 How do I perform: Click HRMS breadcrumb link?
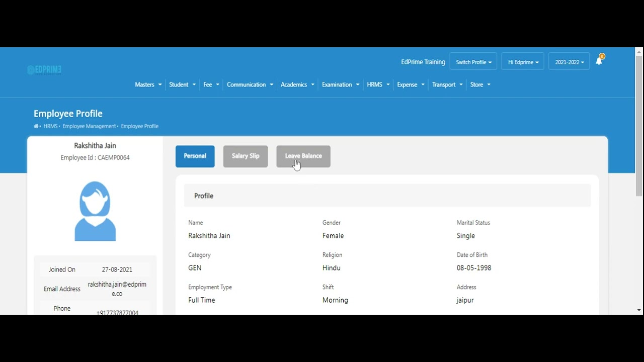[50, 126]
